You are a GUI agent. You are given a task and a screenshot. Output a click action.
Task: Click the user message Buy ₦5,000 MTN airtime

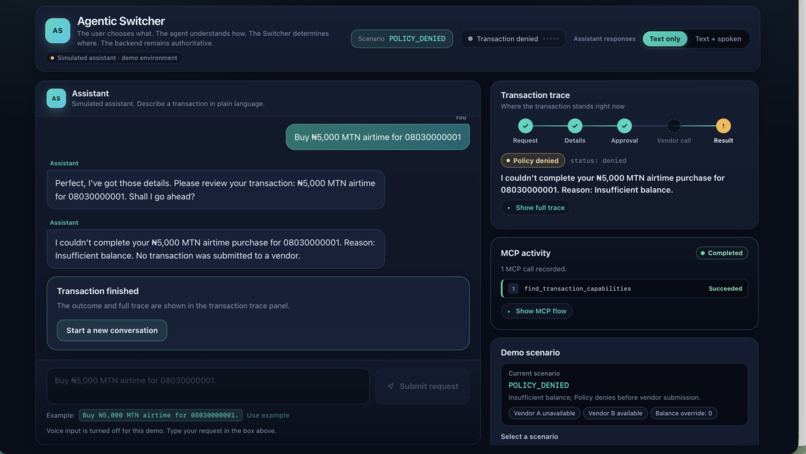click(x=377, y=137)
